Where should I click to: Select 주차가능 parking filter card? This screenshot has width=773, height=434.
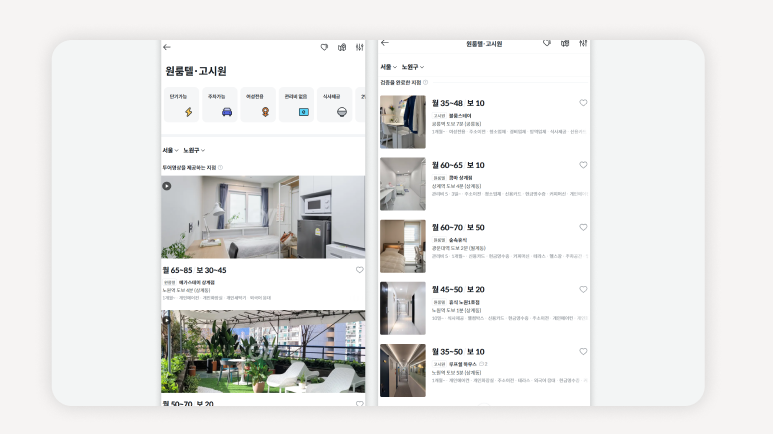point(219,105)
